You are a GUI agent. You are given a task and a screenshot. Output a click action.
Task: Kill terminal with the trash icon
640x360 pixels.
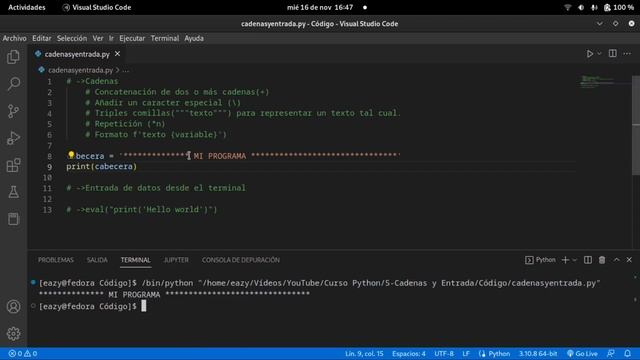(x=602, y=260)
